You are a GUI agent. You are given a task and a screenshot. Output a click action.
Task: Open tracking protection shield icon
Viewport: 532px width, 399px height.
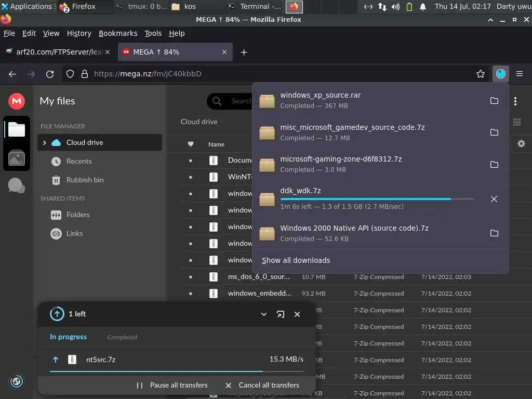tap(70, 74)
